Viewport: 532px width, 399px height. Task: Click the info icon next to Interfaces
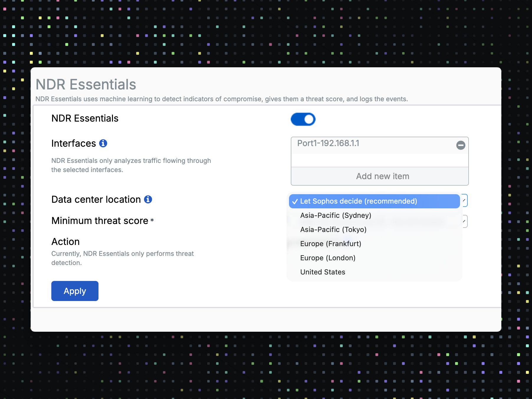click(x=103, y=143)
